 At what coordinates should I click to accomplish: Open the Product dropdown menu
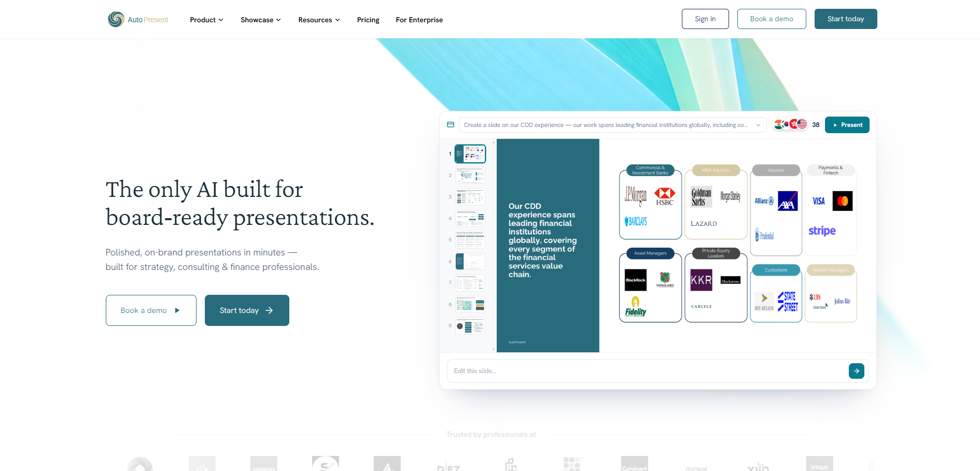pyautogui.click(x=206, y=20)
